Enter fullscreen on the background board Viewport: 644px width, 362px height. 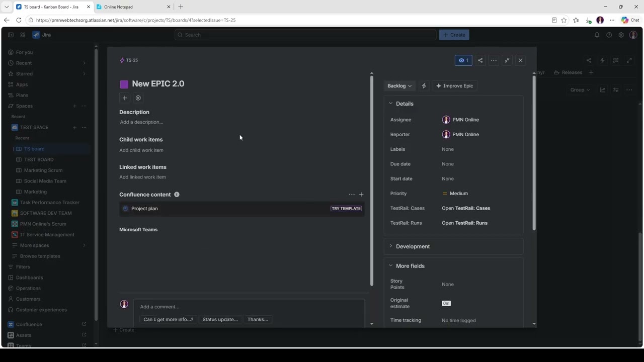[x=629, y=60]
